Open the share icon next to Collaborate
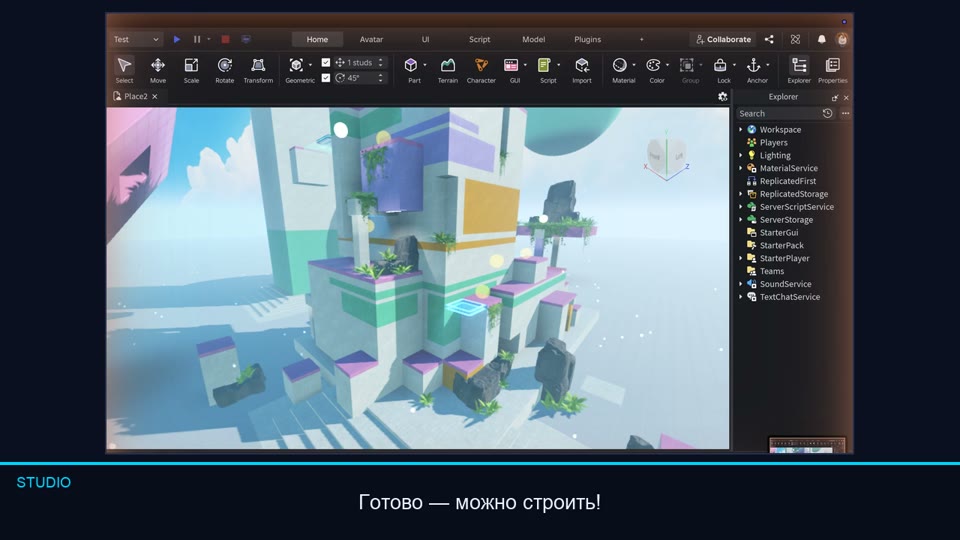 click(769, 39)
